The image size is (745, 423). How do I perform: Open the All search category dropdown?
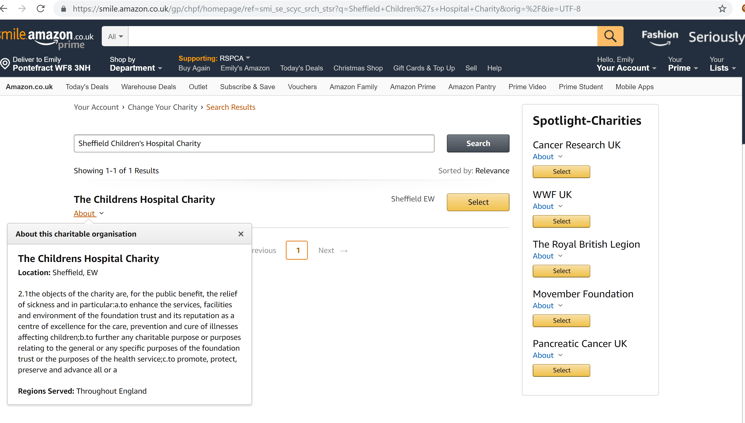tap(115, 36)
